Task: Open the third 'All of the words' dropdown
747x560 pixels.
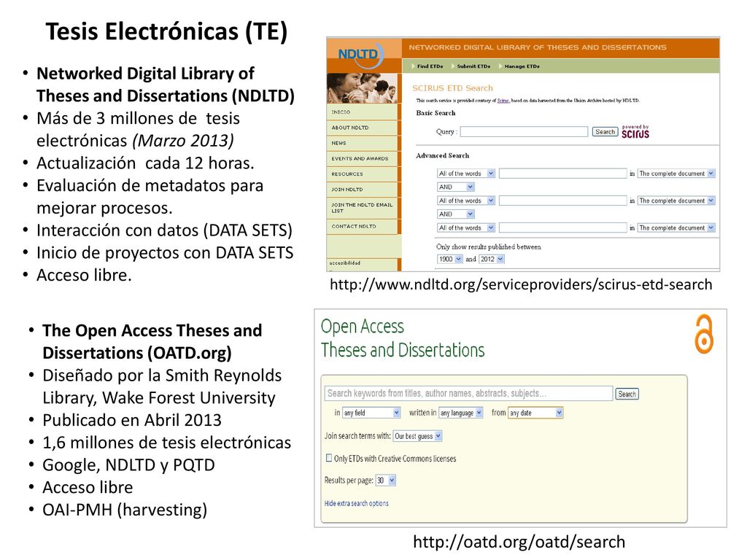Action: [x=466, y=227]
